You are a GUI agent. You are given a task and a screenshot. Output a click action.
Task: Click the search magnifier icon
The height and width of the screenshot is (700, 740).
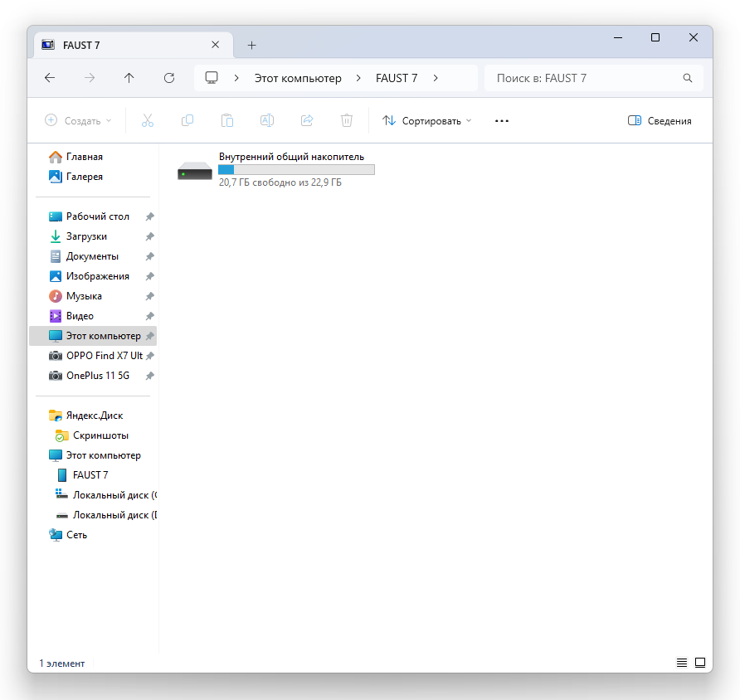pos(688,78)
